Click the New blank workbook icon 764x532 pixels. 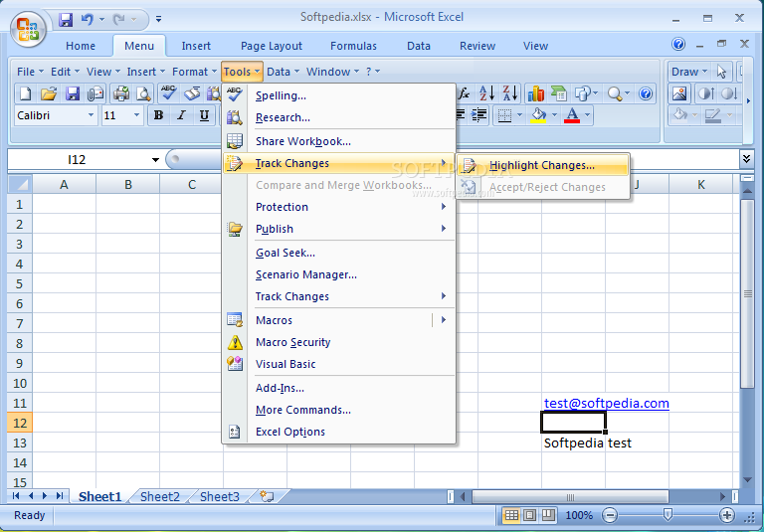(x=25, y=93)
